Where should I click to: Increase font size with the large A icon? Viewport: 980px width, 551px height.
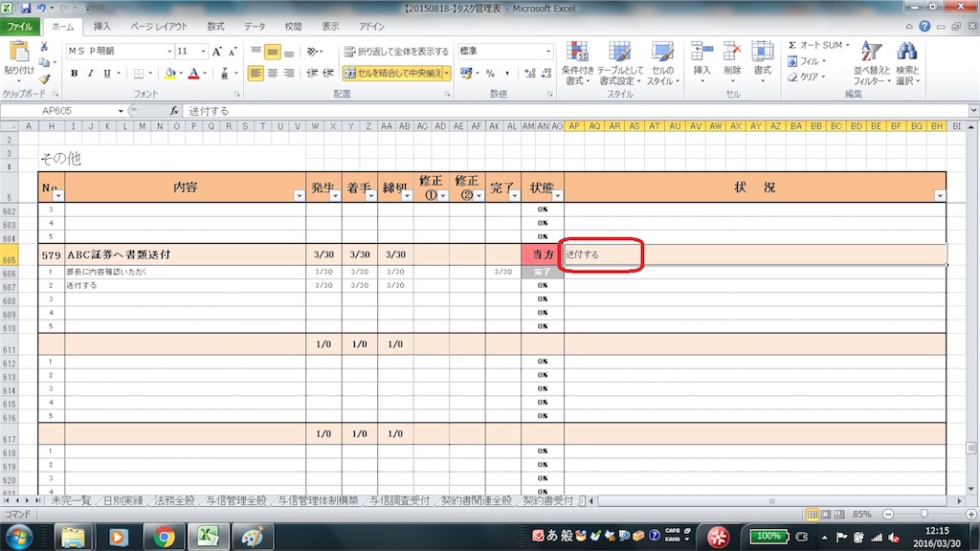click(x=217, y=52)
